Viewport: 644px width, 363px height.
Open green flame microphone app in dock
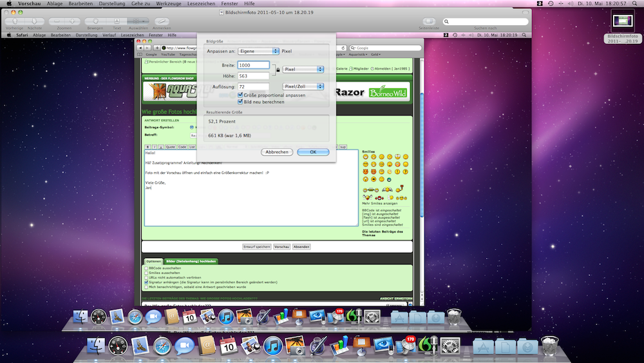pyautogui.click(x=428, y=346)
